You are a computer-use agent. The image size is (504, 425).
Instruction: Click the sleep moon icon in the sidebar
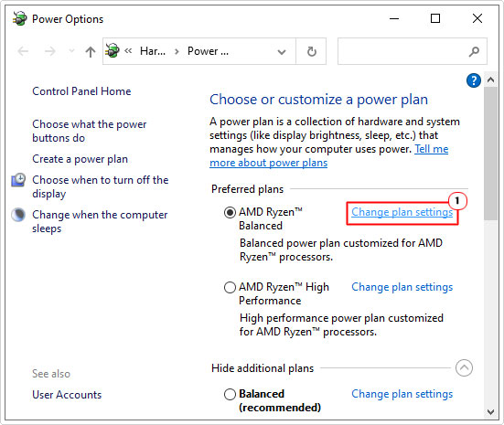18,215
